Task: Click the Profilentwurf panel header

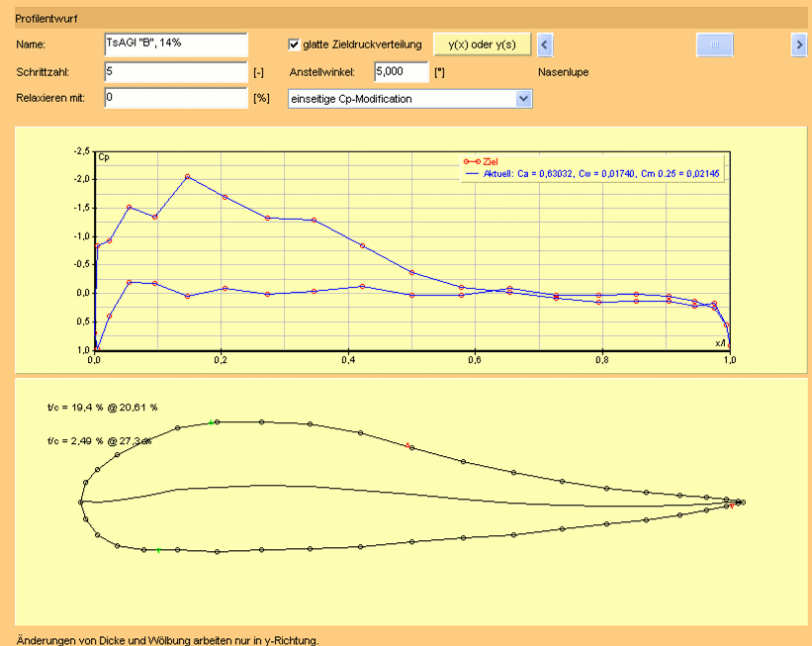Action: [406, 18]
